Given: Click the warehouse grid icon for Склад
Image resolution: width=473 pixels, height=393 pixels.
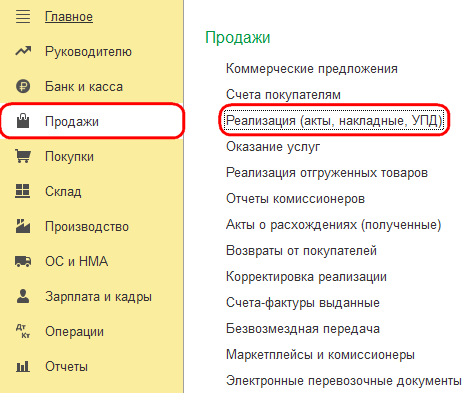Looking at the screenshot, I should (23, 191).
